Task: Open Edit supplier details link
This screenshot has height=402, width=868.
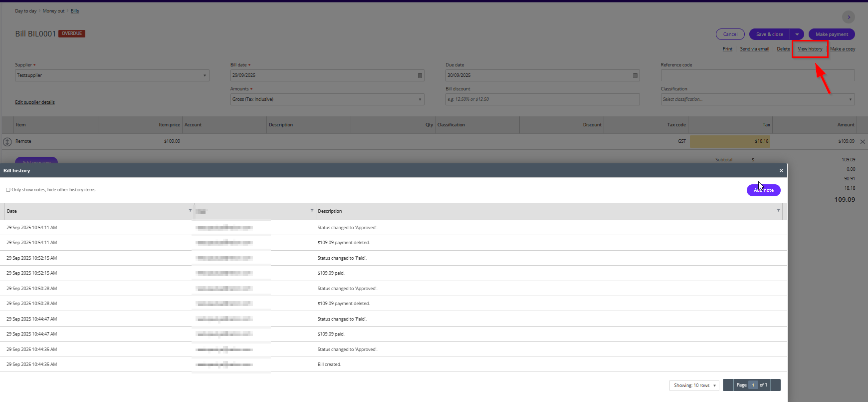Action: point(35,102)
